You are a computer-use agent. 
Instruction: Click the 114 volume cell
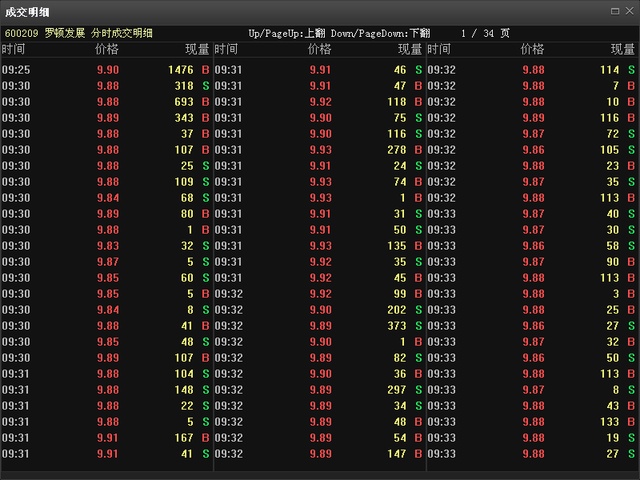(x=610, y=70)
